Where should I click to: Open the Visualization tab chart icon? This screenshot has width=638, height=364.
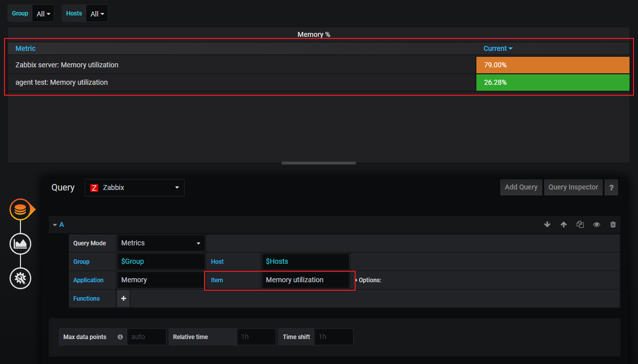(x=20, y=244)
